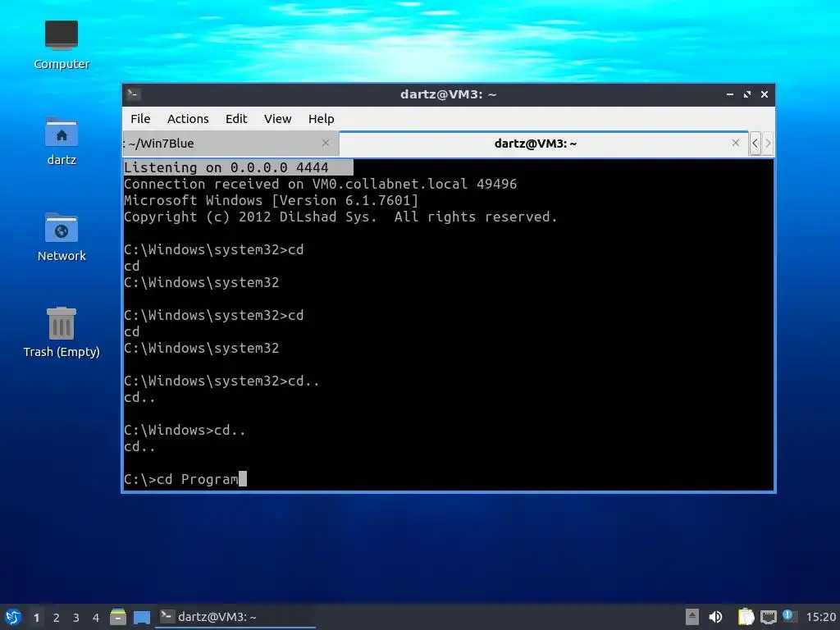The width and height of the screenshot is (840, 630).
Task: Open the update notification tray icon
Action: pos(790,616)
